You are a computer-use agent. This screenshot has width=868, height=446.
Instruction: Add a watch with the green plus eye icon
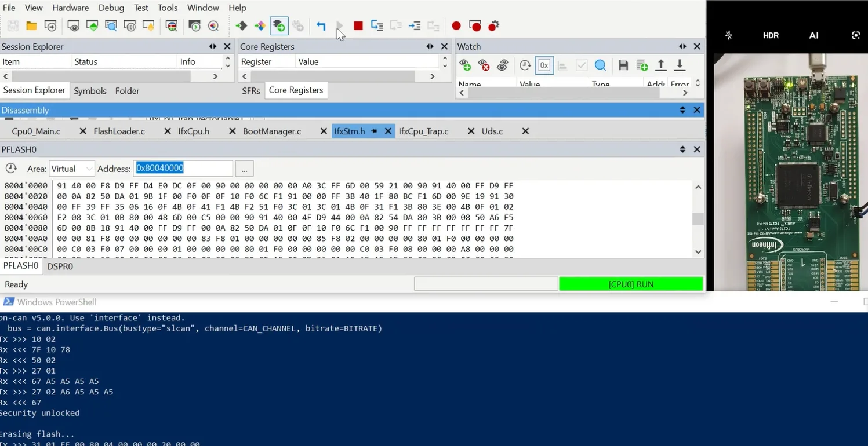tap(465, 65)
